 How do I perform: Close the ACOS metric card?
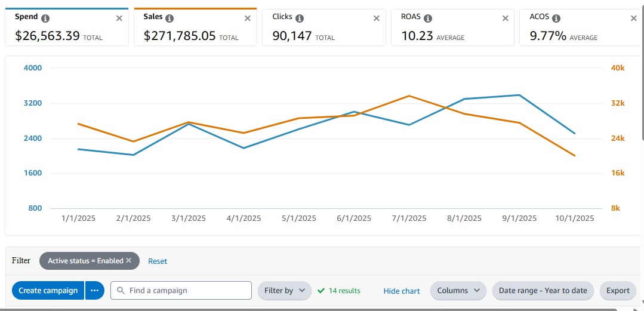click(634, 19)
